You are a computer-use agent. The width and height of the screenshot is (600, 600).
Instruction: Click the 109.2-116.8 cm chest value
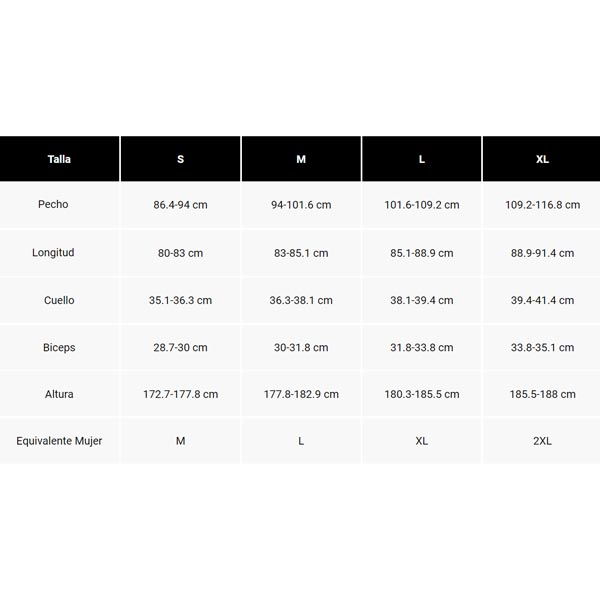542,205
